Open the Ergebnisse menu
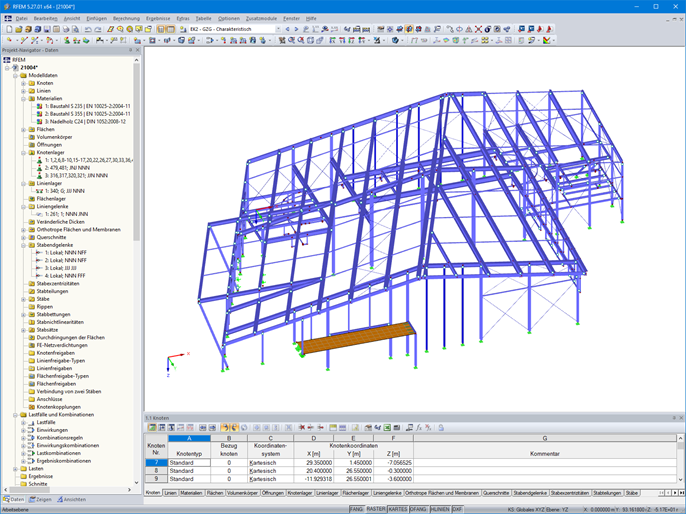This screenshot has height=514, width=686. click(x=158, y=18)
